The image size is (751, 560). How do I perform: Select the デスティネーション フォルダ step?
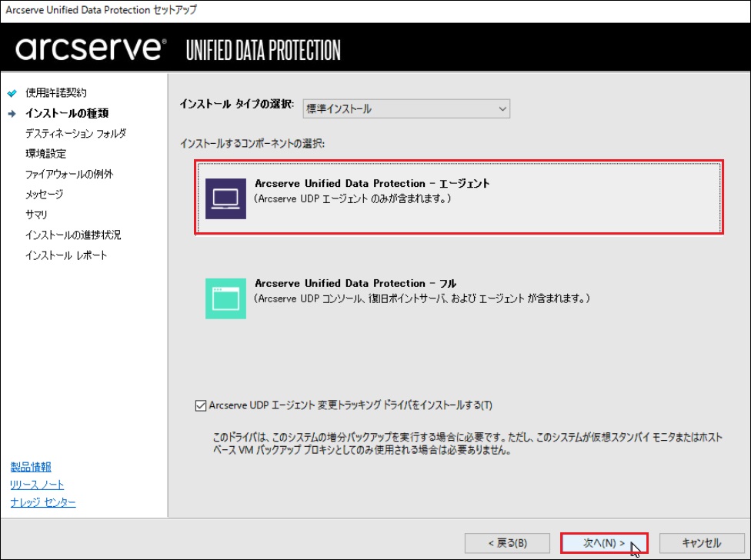pyautogui.click(x=75, y=134)
